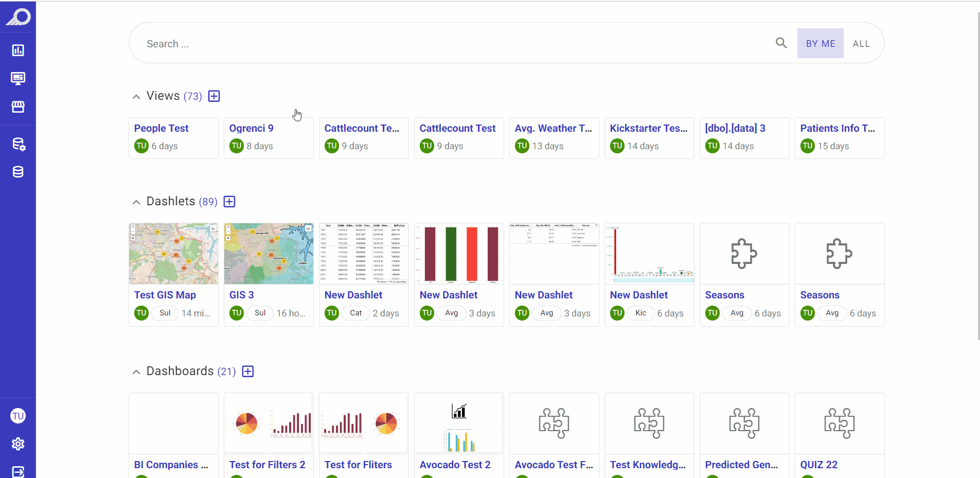Screen dimensions: 980x478
Task: Select the BY ME filter
Action: [820, 43]
